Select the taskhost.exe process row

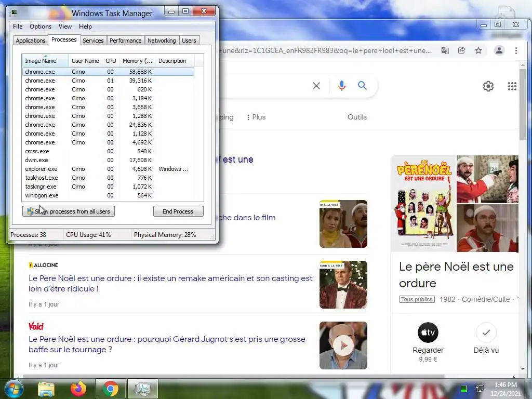coord(108,178)
